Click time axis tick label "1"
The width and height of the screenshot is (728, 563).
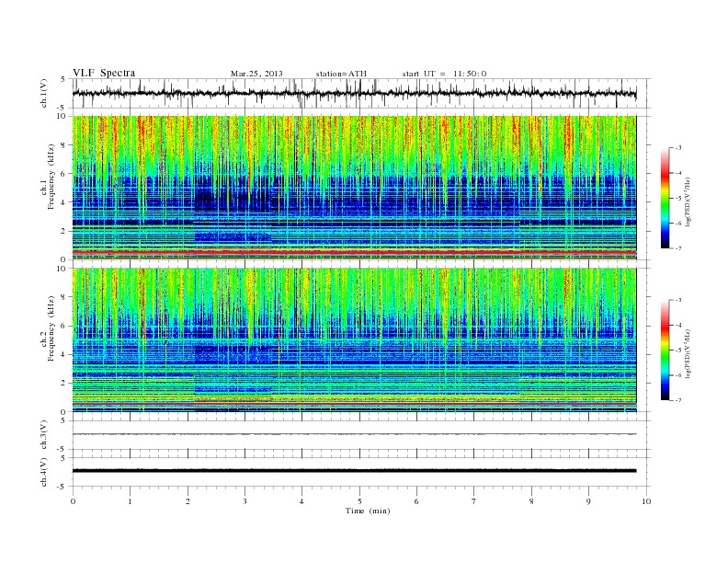[130, 501]
